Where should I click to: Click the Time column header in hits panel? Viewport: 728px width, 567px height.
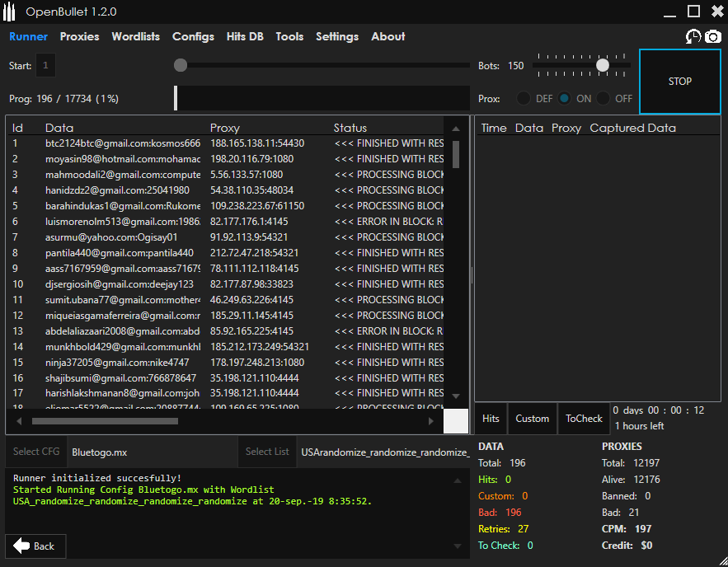494,128
